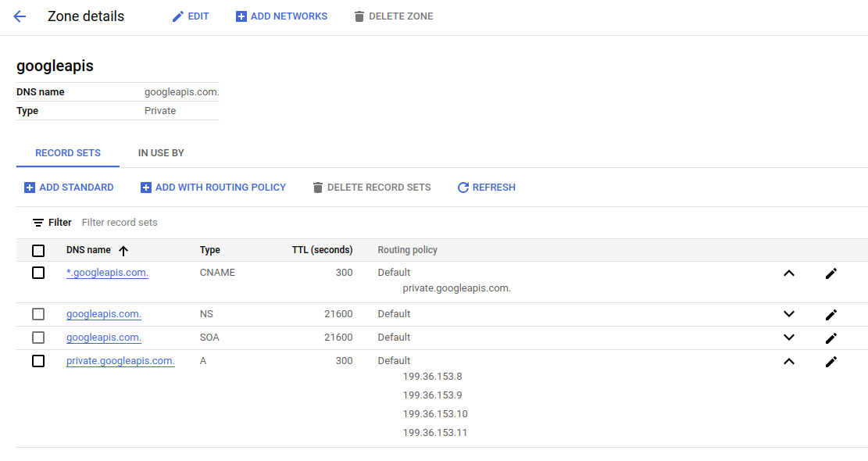868x461 pixels.
Task: Open the googleapis.com. NS record link
Action: 104,314
